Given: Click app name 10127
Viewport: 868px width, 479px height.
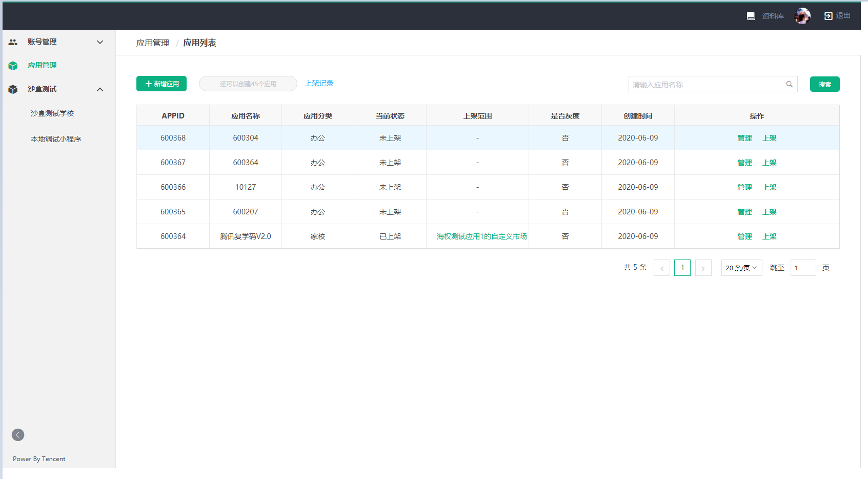Looking at the screenshot, I should pos(246,187).
